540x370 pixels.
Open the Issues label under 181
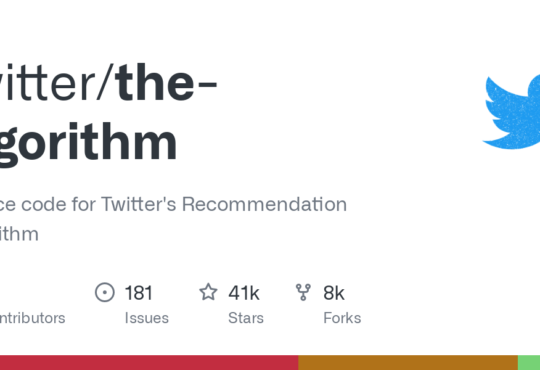(147, 318)
